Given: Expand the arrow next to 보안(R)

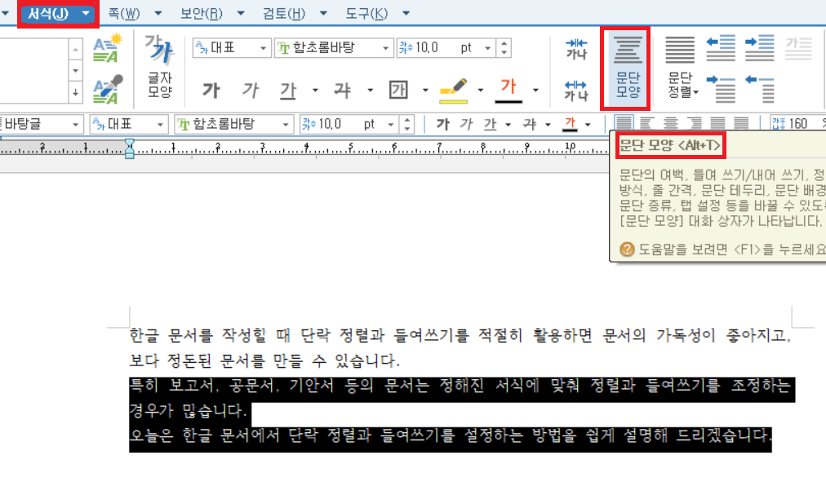Looking at the screenshot, I should 241,14.
